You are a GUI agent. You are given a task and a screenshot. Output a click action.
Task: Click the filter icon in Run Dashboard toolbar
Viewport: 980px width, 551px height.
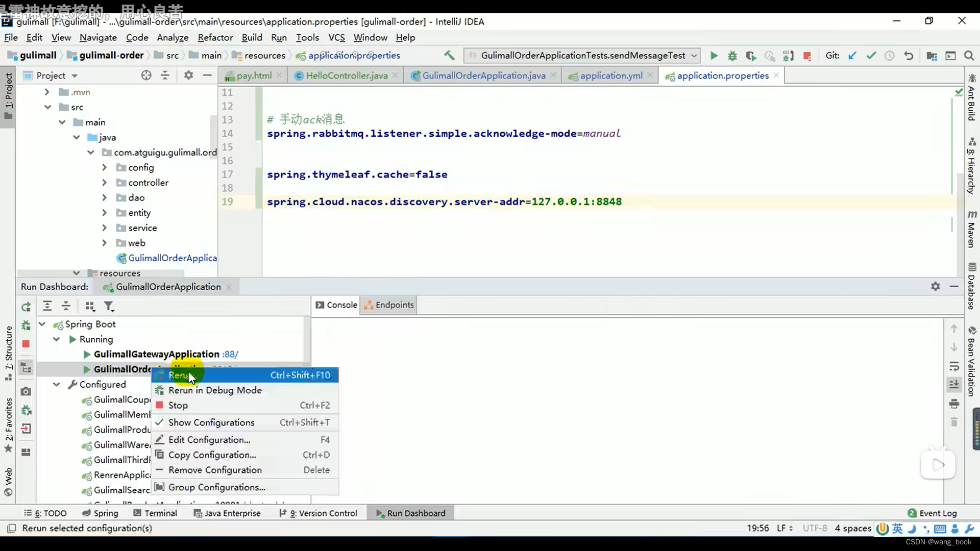coord(110,307)
